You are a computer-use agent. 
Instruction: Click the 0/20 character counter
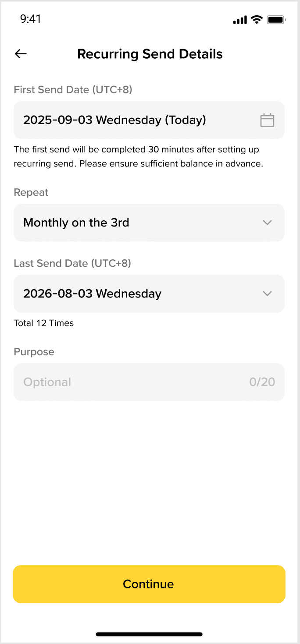click(262, 382)
